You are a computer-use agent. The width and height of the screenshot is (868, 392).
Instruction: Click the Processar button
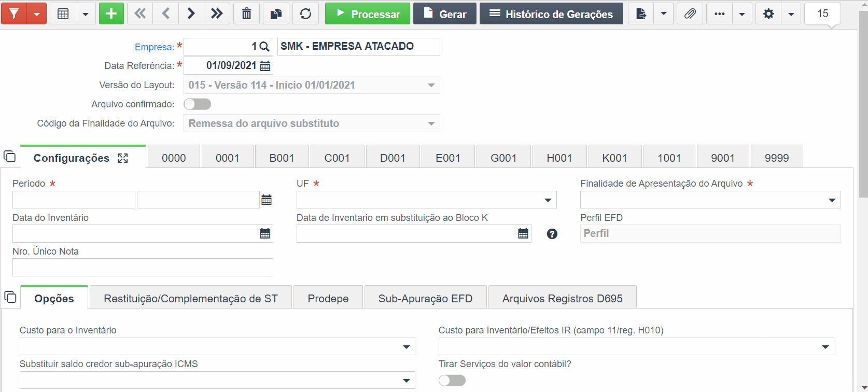tap(368, 13)
